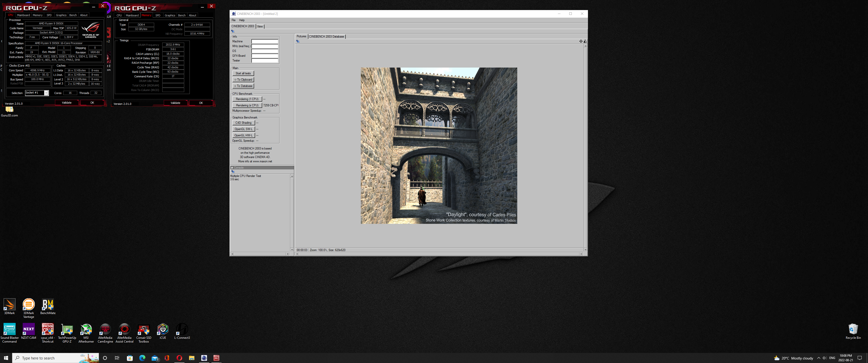Click the Start all tests button
This screenshot has height=363, width=868.
pyautogui.click(x=243, y=73)
